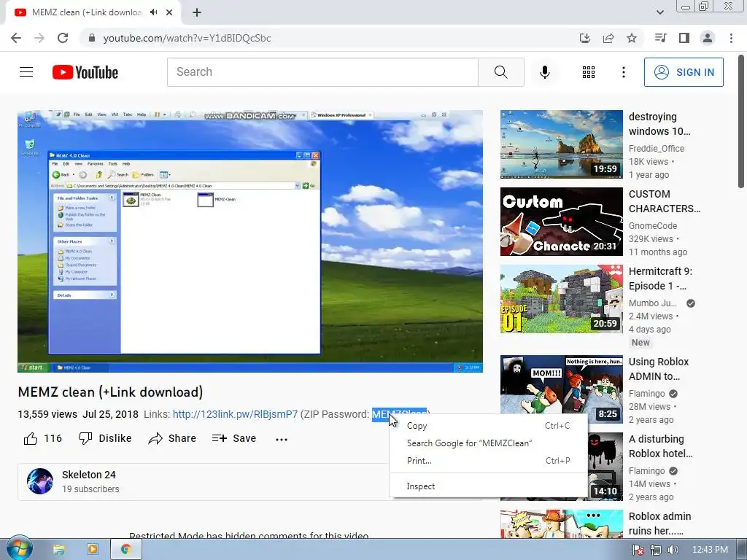The image size is (747, 560).
Task: Click the Freddie_Office channel name
Action: 657,149
